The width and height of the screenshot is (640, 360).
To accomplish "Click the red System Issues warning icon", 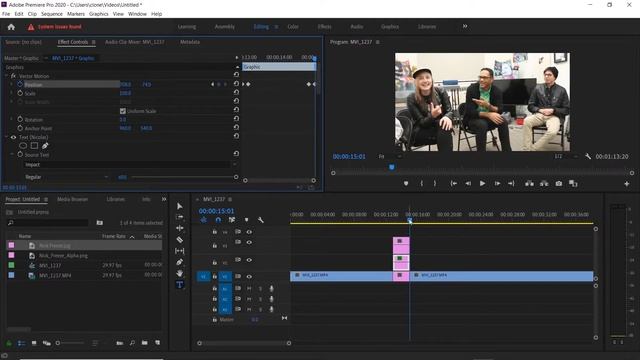I will point(31,27).
